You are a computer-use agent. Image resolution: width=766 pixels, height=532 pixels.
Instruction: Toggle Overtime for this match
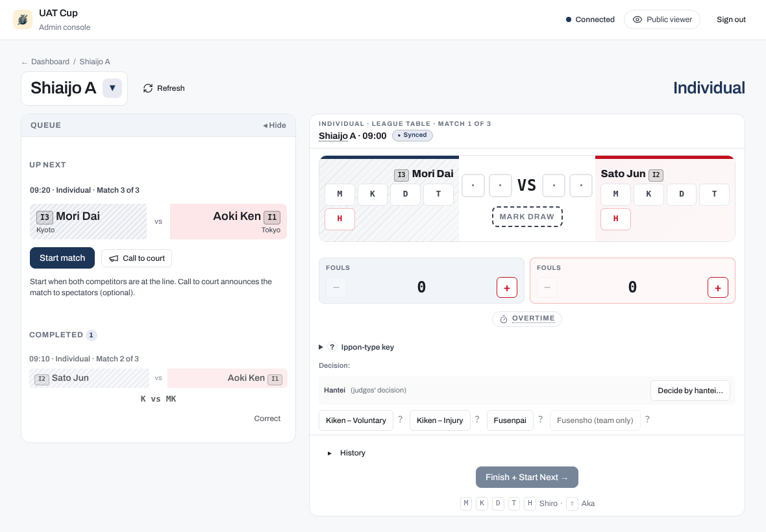click(x=527, y=319)
